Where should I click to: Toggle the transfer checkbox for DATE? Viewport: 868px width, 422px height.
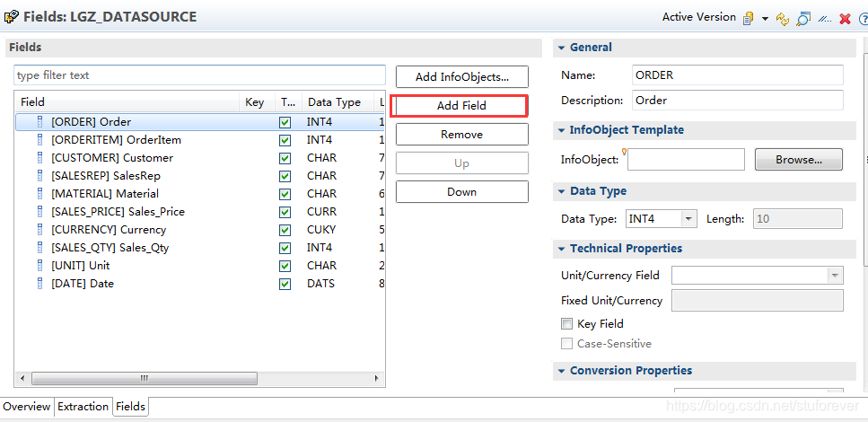point(285,284)
